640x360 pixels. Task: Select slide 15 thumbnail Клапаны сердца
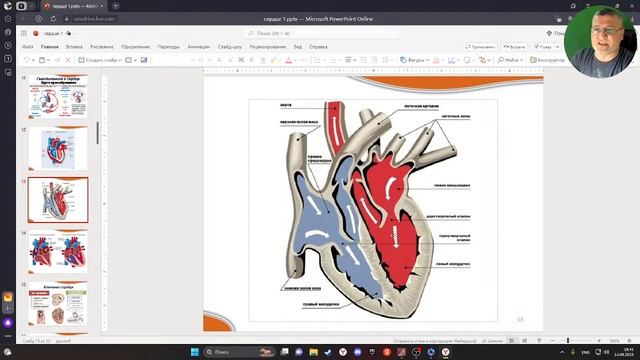tap(58, 303)
